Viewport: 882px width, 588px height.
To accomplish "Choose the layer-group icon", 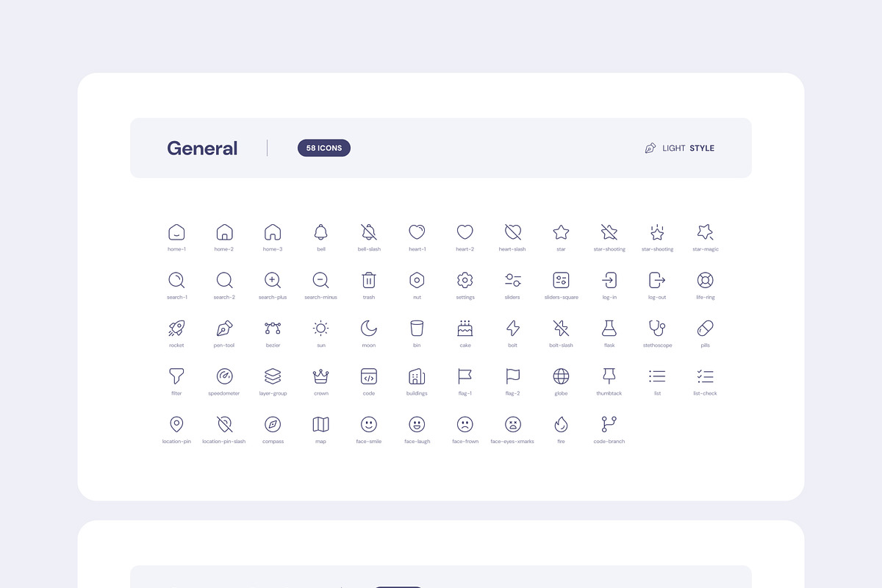I will point(273,376).
